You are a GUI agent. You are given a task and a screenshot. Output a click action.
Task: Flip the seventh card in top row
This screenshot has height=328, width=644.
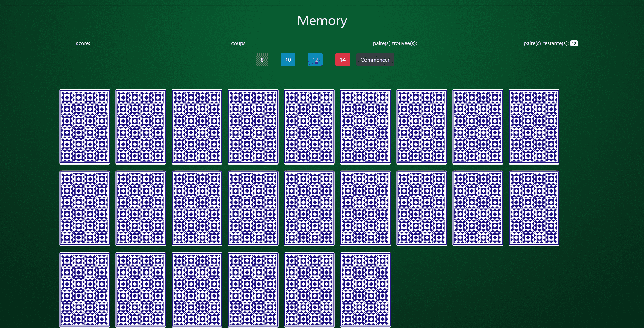coord(422,127)
